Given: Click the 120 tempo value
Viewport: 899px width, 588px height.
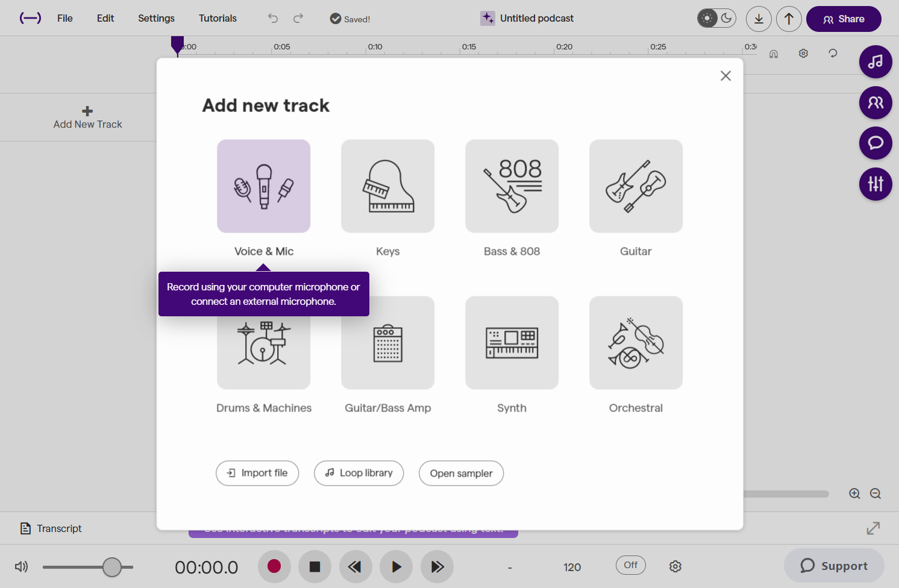Looking at the screenshot, I should click(572, 567).
